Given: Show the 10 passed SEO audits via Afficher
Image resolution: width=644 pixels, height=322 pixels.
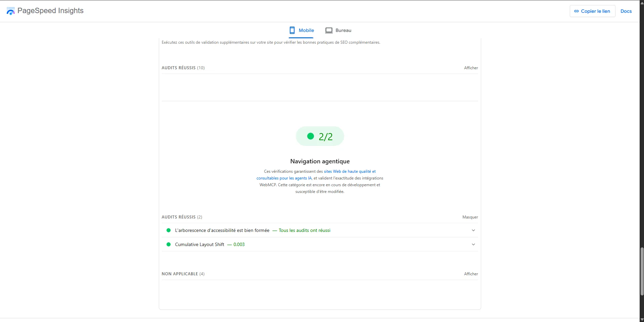Looking at the screenshot, I should 471,68.
